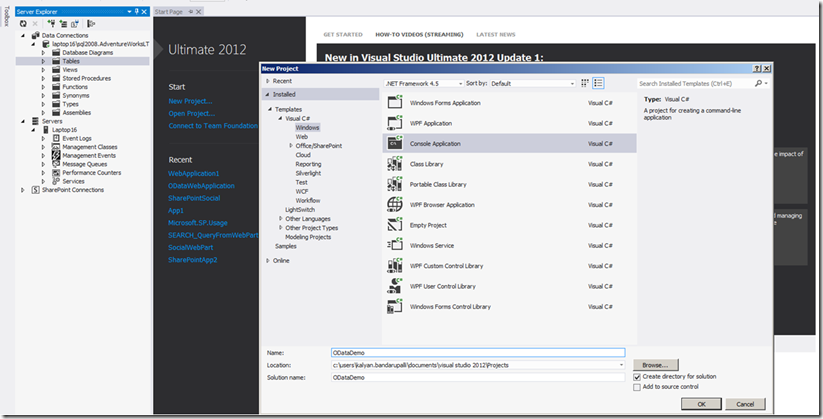Switch to the LATEST NEWS tab
This screenshot has width=823, height=419.
495,35
